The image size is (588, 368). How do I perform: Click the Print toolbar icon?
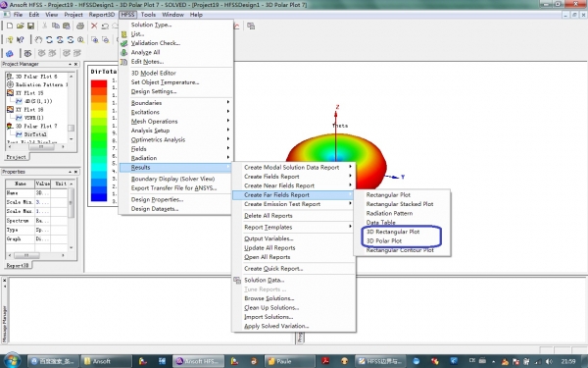tap(80, 26)
